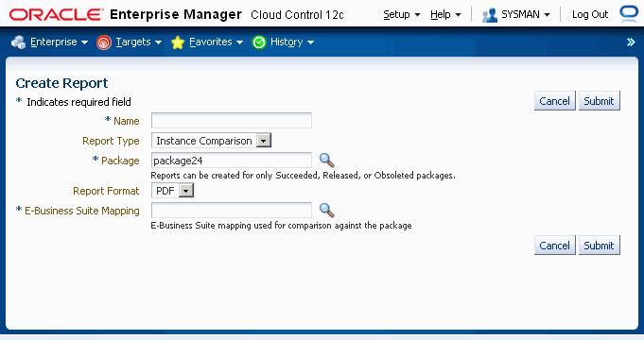Click the Report Format label
The width and height of the screenshot is (644, 340).
[106, 191]
